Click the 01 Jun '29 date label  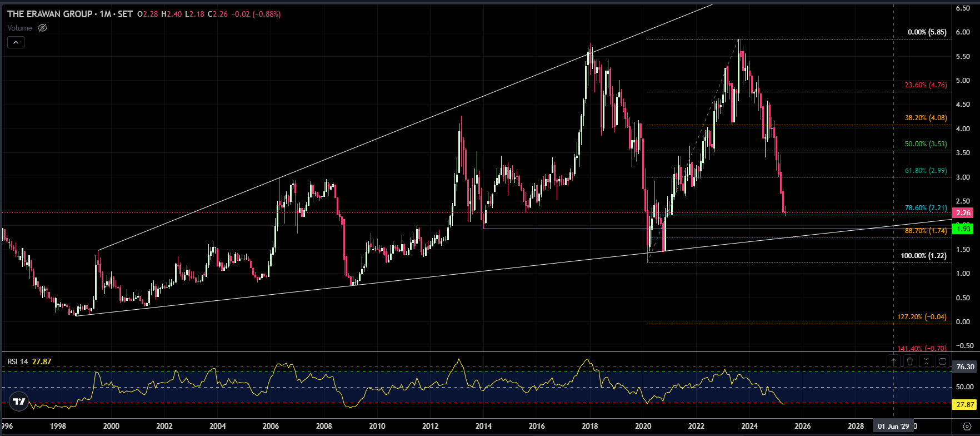(893, 427)
